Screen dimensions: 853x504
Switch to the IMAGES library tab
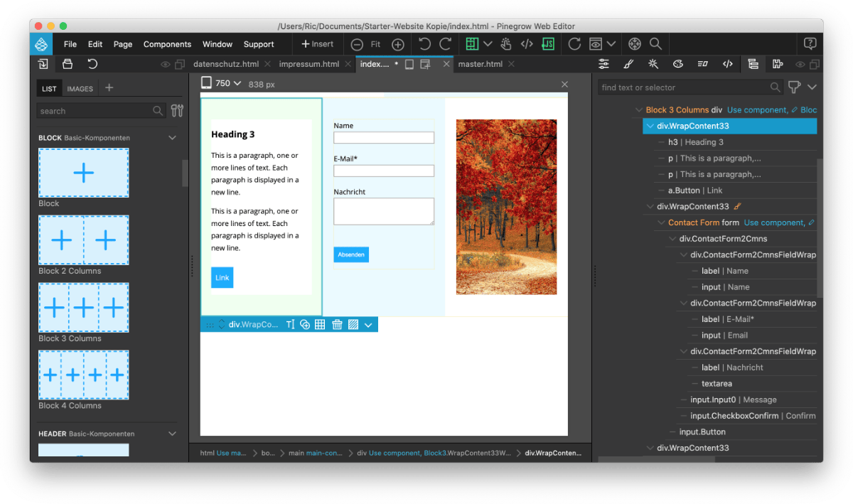(x=80, y=89)
